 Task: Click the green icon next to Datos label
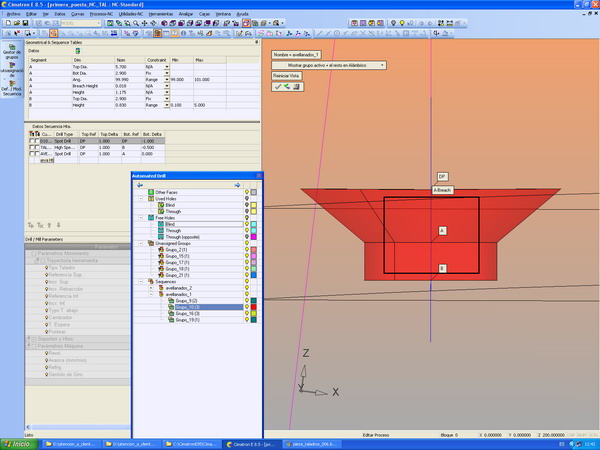[x=78, y=50]
